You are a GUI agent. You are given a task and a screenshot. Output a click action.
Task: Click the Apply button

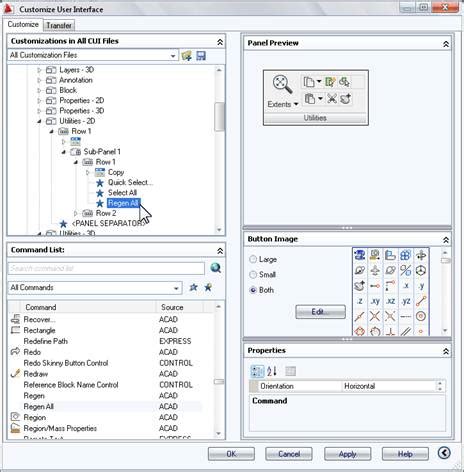pos(348,454)
